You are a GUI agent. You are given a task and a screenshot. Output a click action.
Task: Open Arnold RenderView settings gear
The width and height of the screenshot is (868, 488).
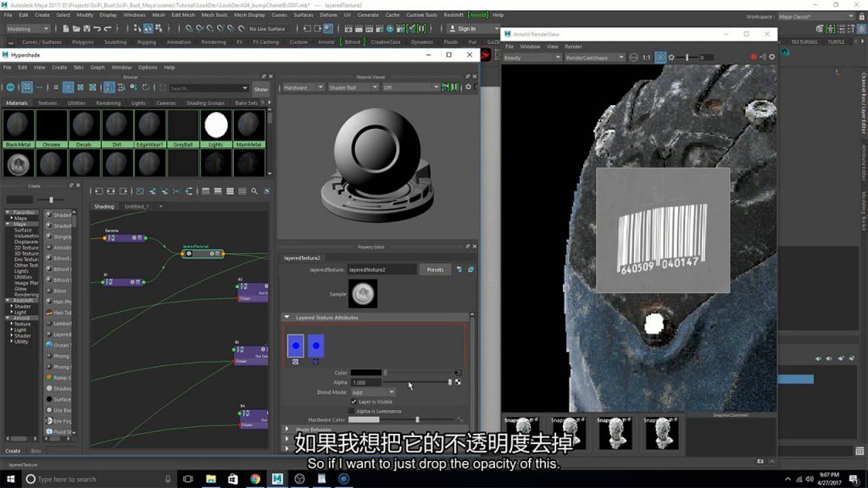(x=772, y=57)
